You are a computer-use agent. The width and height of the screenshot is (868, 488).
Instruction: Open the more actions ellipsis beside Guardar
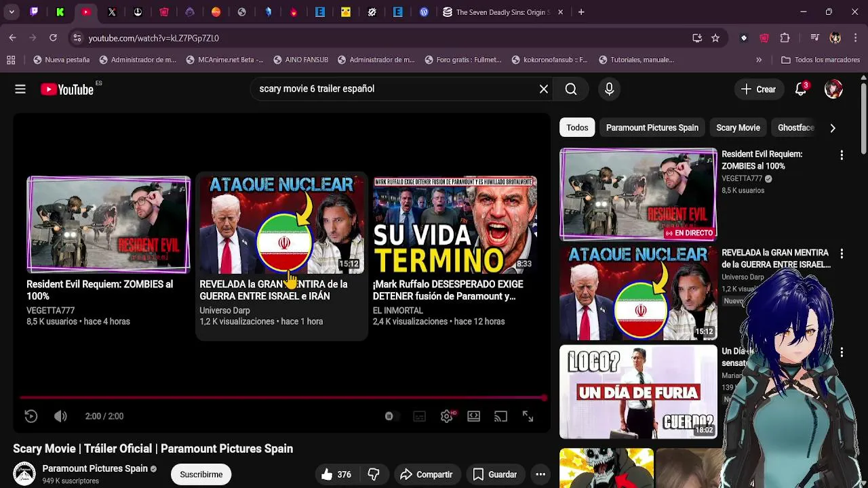click(540, 474)
